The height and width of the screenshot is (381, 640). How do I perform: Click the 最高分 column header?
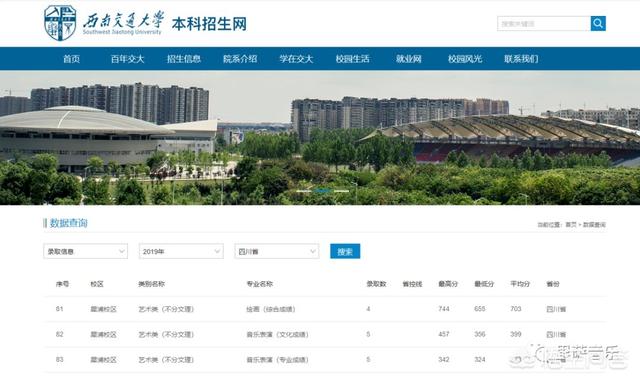pyautogui.click(x=448, y=284)
